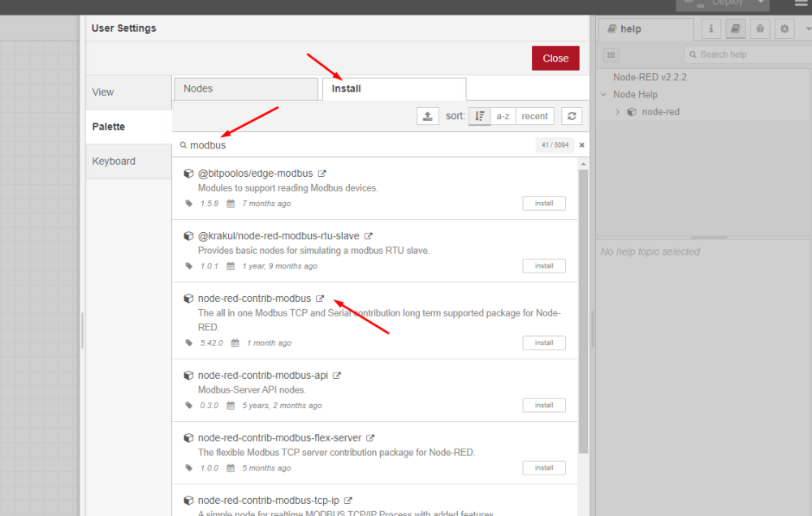Install node-red-contrib-modbus-api package
This screenshot has width=812, height=516.
(544, 405)
